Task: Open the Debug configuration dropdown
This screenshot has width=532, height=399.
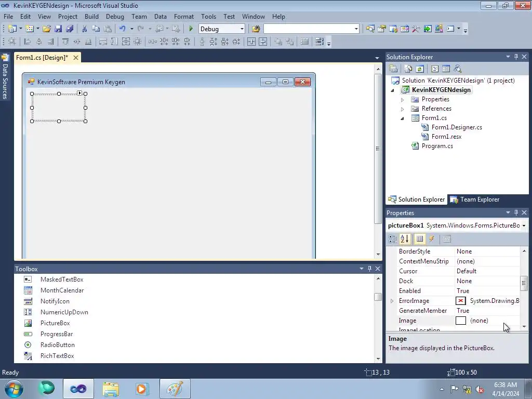Action: coord(242,29)
